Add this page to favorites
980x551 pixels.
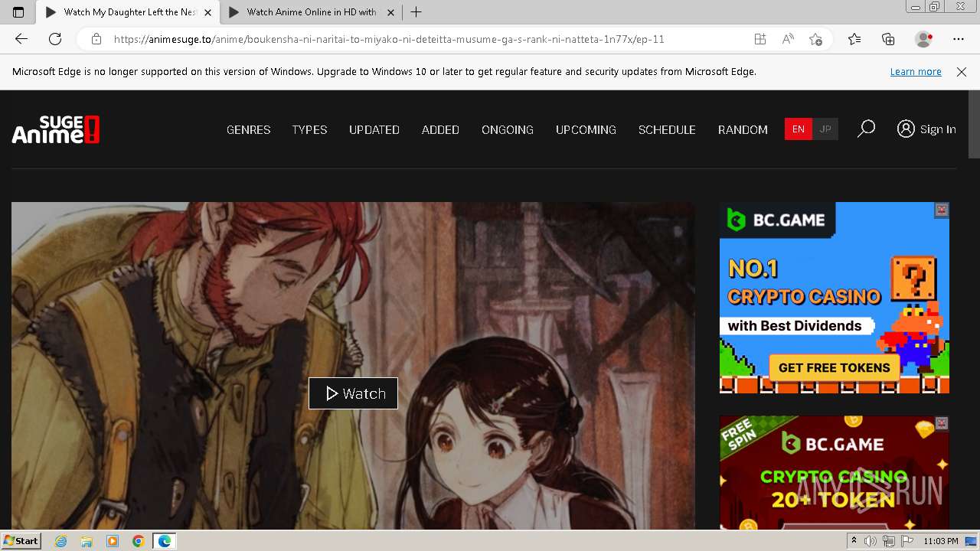click(815, 39)
